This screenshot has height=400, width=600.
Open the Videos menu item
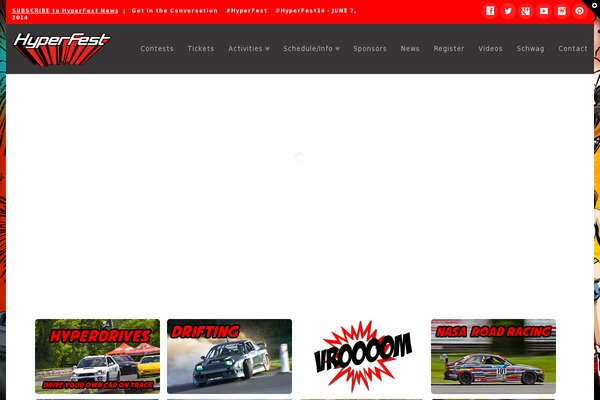[x=490, y=49]
